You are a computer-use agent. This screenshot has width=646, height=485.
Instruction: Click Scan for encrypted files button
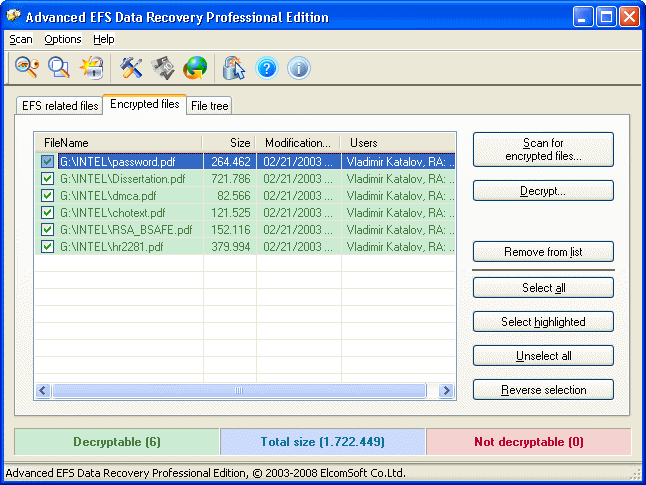point(543,150)
